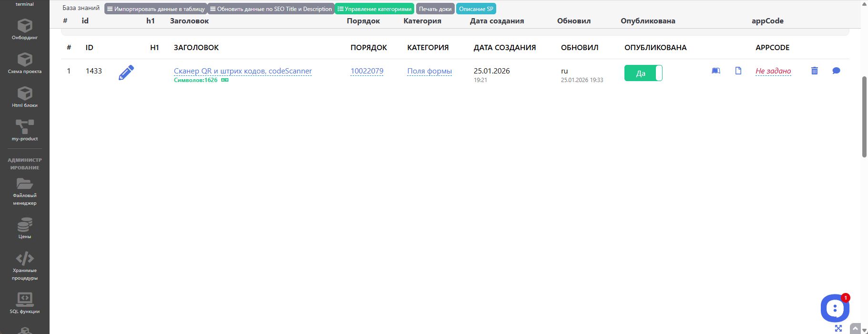Click the pencil edit icon for row 1433
The width and height of the screenshot is (868, 334).
tap(126, 73)
